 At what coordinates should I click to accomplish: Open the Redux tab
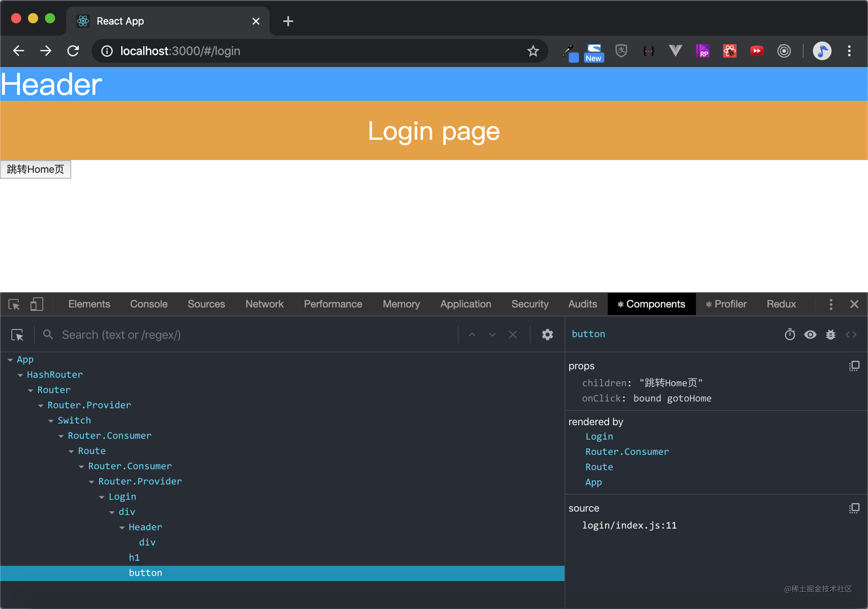click(781, 304)
